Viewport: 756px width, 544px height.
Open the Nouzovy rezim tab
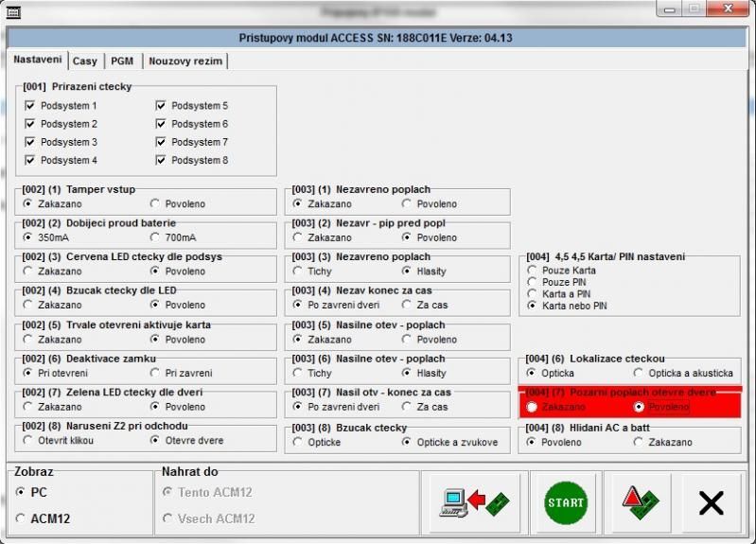point(186,61)
